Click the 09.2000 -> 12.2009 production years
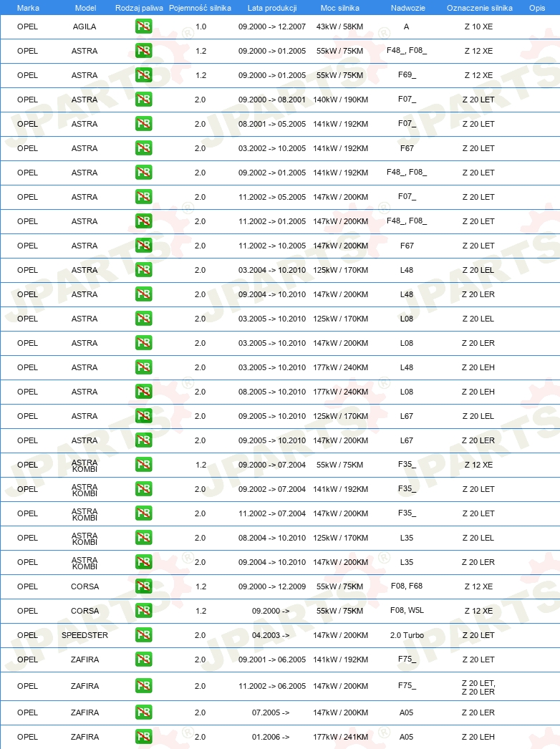 pyautogui.click(x=272, y=586)
